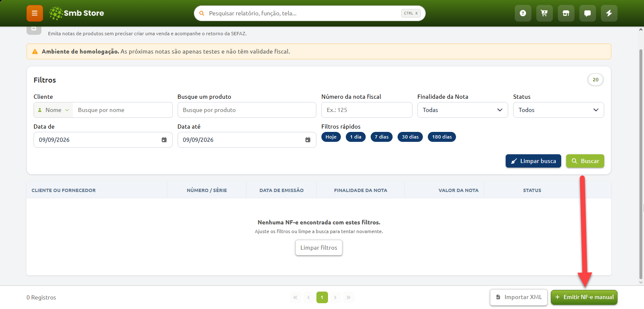Open the lightning quick actions icon

[609, 13]
